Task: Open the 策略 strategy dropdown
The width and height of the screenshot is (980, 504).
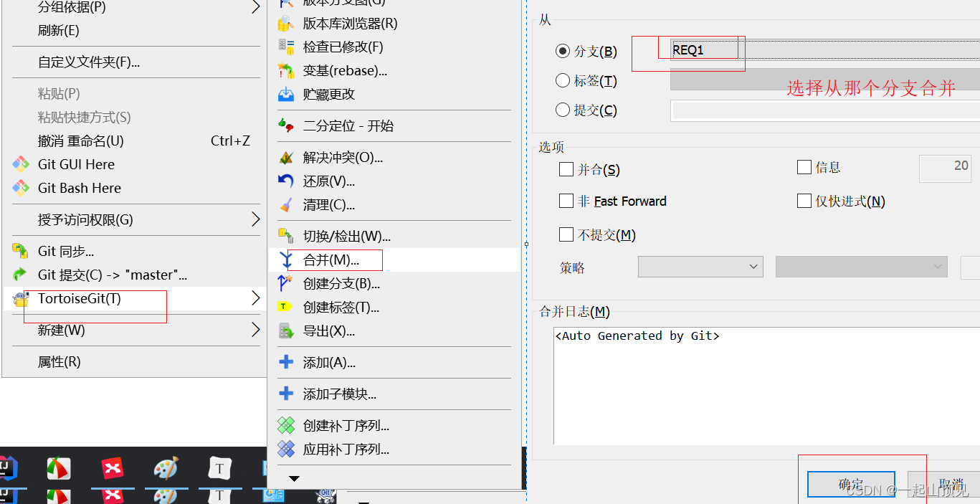Action: (x=700, y=266)
